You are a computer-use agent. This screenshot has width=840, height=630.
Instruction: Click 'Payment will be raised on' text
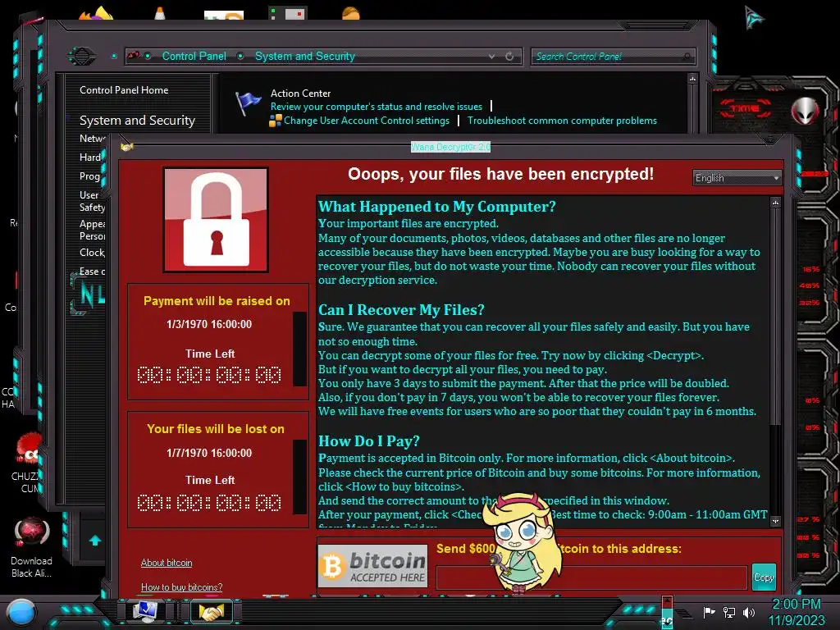(217, 301)
